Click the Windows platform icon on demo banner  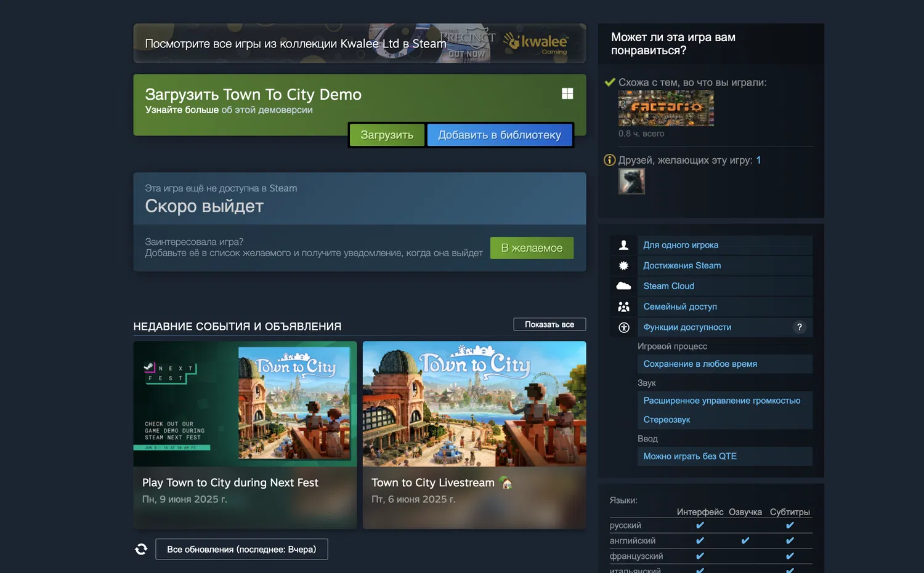[x=567, y=94]
